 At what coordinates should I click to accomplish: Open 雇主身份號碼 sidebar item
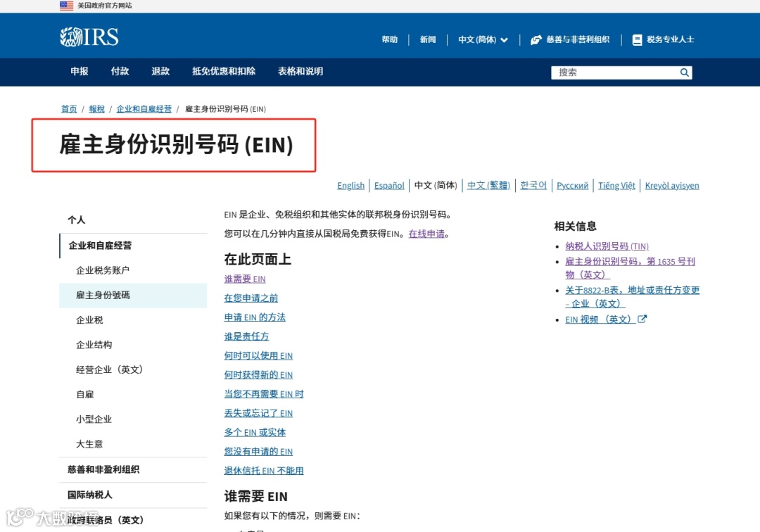click(x=133, y=295)
